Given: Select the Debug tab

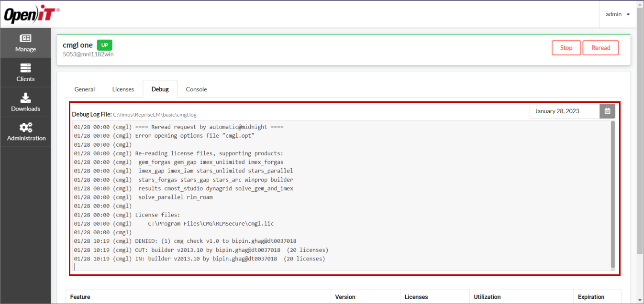Looking at the screenshot, I should [x=160, y=89].
